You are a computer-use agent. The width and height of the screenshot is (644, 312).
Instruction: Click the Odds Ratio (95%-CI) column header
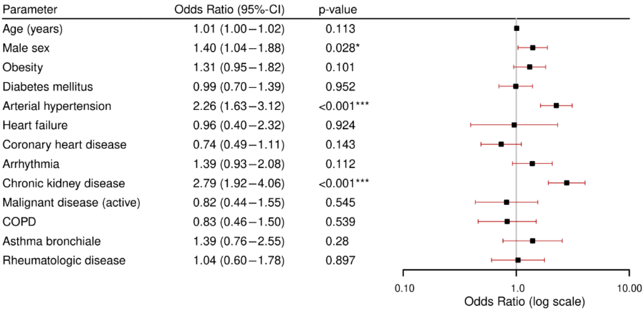coord(229,10)
